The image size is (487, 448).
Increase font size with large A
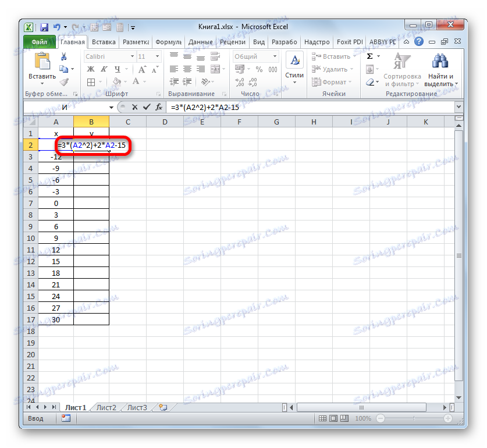142,70
